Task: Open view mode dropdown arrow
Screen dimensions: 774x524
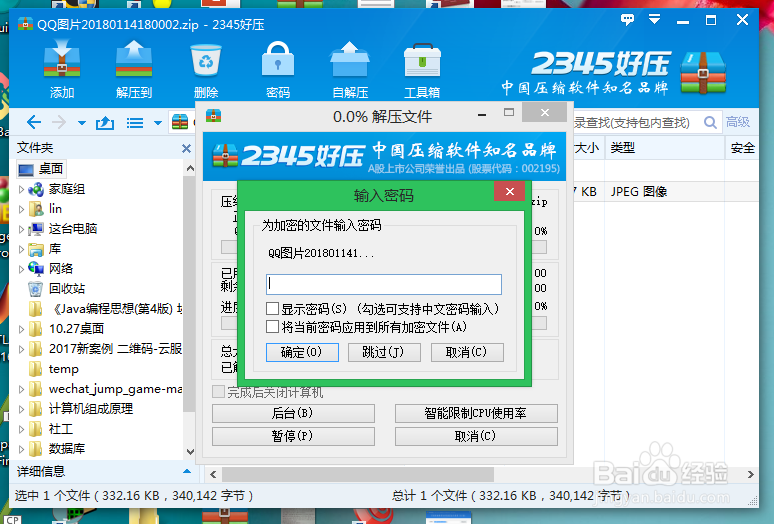Action: pyautogui.click(x=158, y=123)
